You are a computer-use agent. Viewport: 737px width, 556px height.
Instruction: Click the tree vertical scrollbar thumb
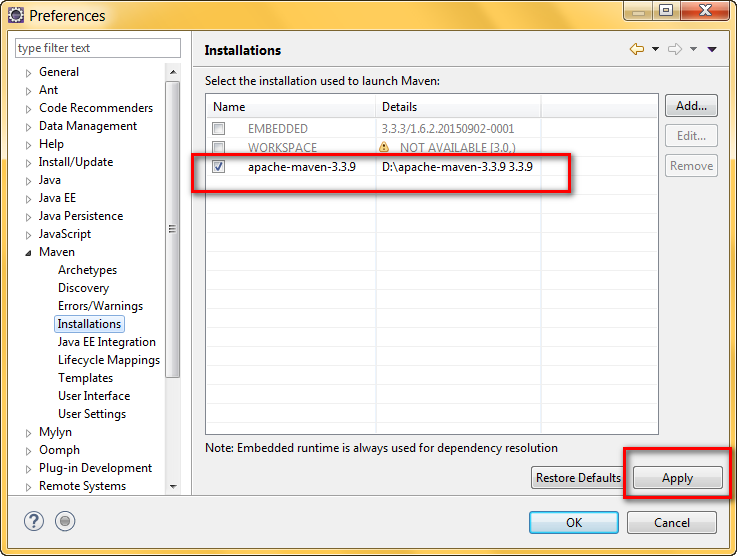coord(173,229)
